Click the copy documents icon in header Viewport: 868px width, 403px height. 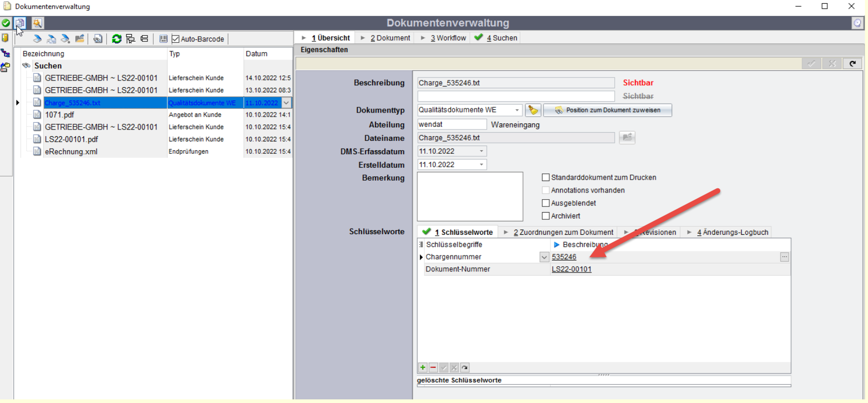(x=20, y=23)
